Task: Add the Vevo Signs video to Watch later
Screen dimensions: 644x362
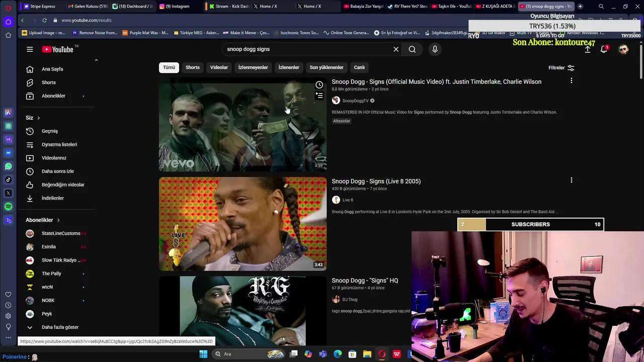Action: (x=319, y=85)
